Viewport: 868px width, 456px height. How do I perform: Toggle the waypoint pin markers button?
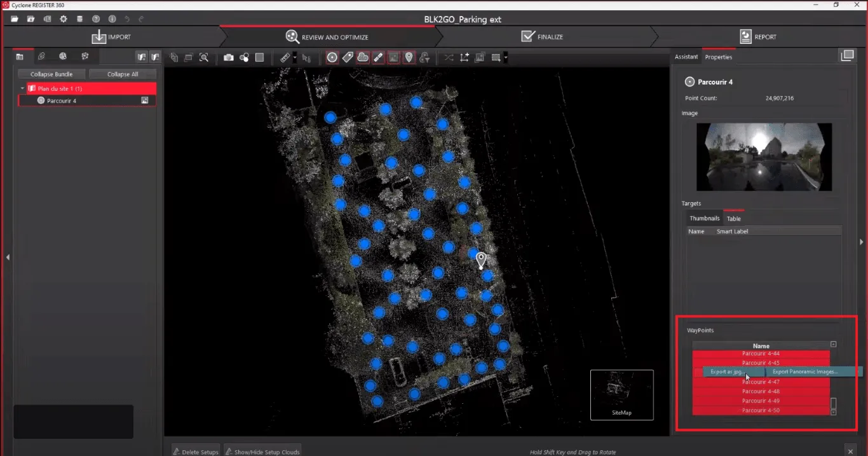409,57
